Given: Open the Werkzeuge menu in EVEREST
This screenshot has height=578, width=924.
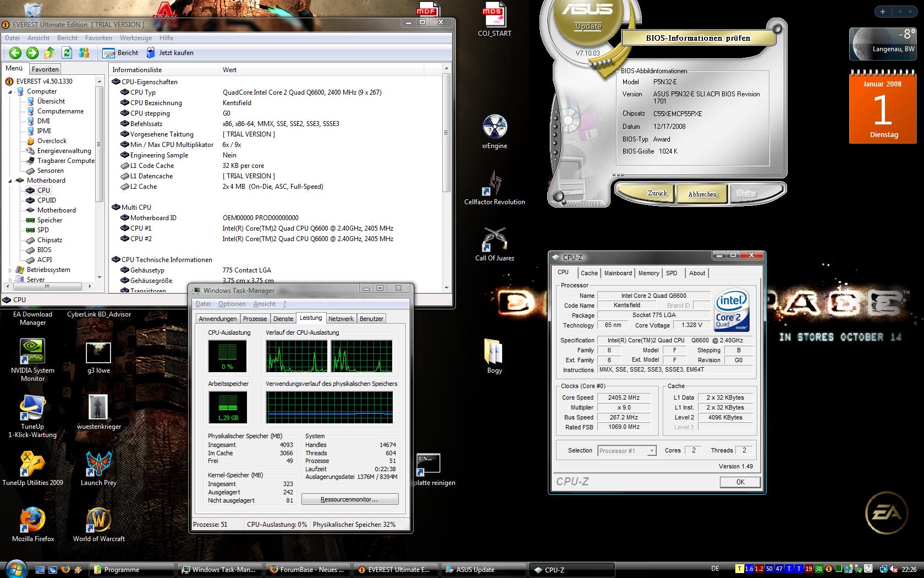Looking at the screenshot, I should 136,38.
